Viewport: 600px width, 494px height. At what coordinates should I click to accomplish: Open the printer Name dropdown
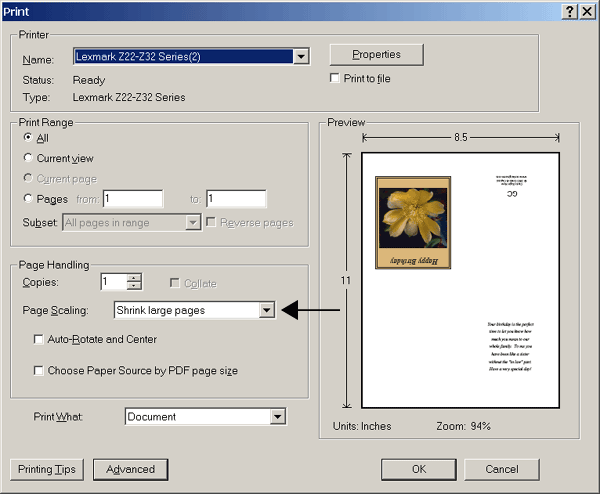(x=301, y=57)
